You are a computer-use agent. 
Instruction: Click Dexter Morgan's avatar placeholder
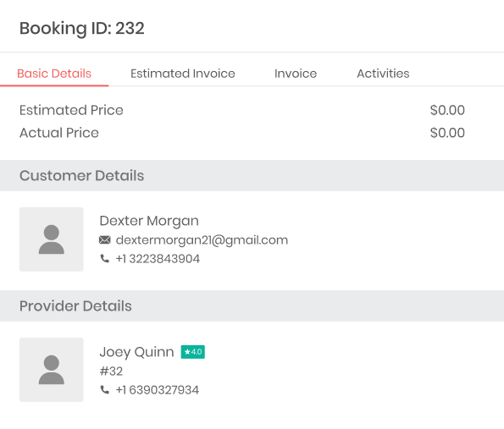tap(52, 239)
